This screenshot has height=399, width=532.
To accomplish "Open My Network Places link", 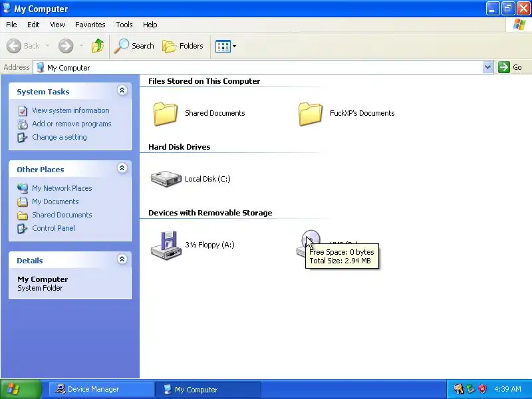I will click(x=62, y=188).
